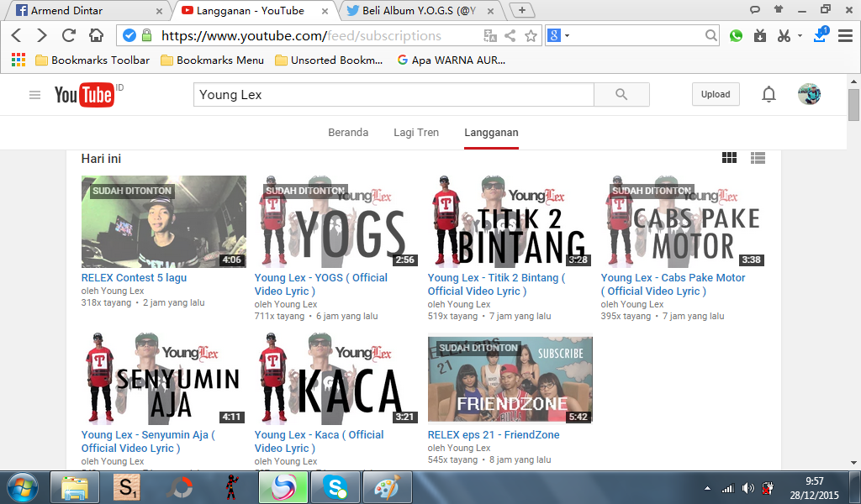Click the translate page icon in address bar
The image size is (861, 504).
point(490,36)
